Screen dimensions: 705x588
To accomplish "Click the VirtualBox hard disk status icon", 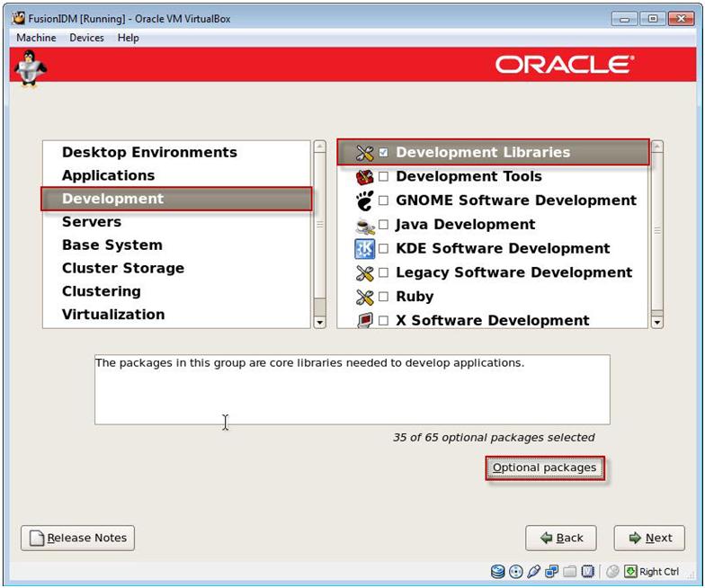I will (497, 572).
